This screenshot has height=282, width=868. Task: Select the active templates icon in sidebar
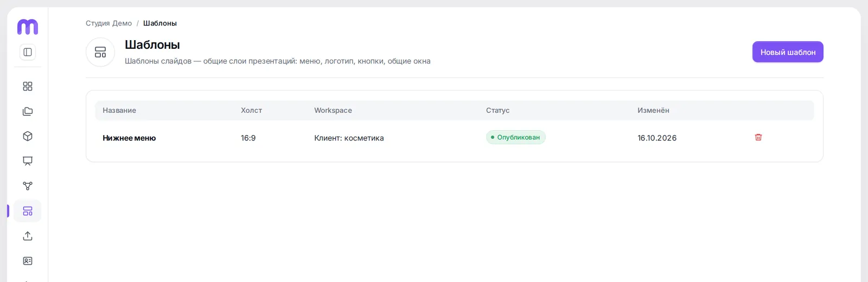click(x=28, y=211)
